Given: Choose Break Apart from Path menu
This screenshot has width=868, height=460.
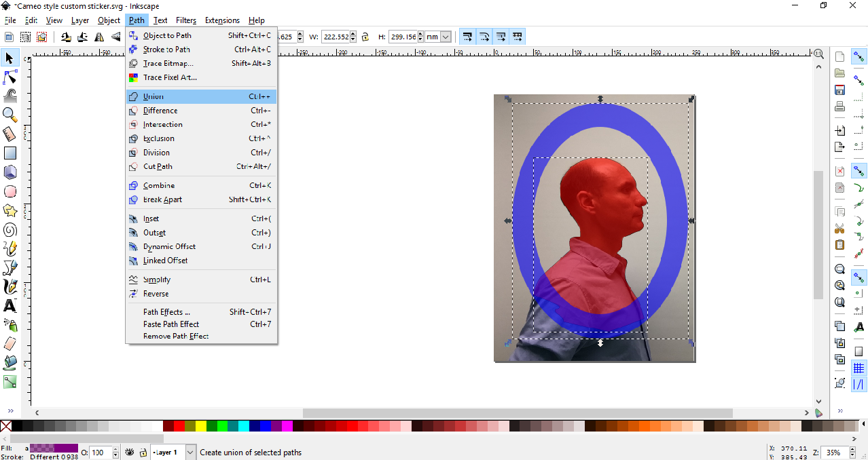Looking at the screenshot, I should (x=201, y=199).
